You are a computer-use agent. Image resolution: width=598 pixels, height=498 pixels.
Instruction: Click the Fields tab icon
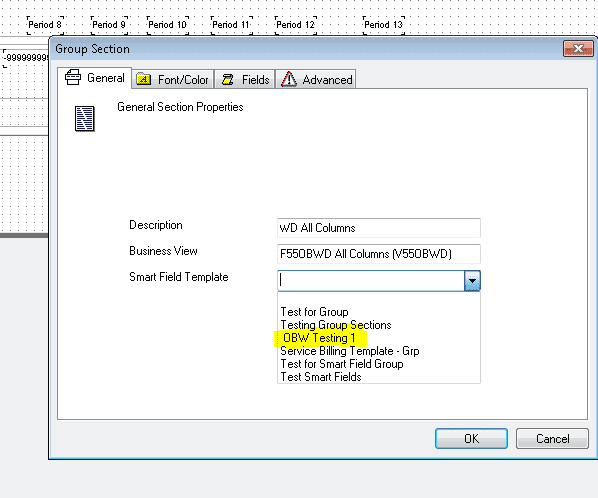[228, 79]
